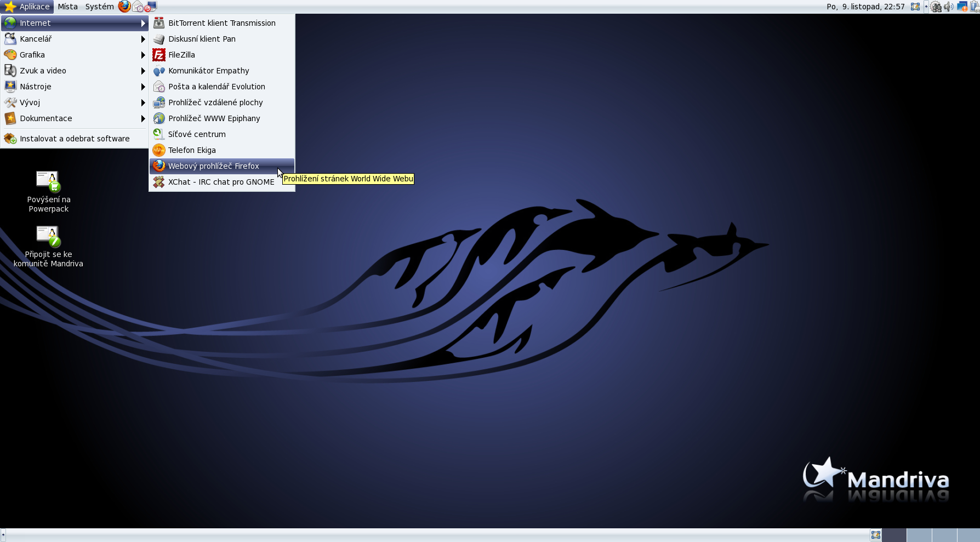
Task: Click the screenshot applet in the top panel
Action: tap(915, 7)
